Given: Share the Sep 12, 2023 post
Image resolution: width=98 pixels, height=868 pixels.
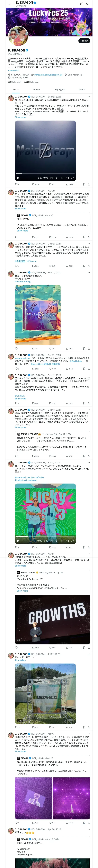Looking at the screenshot, I should tap(89, 184).
